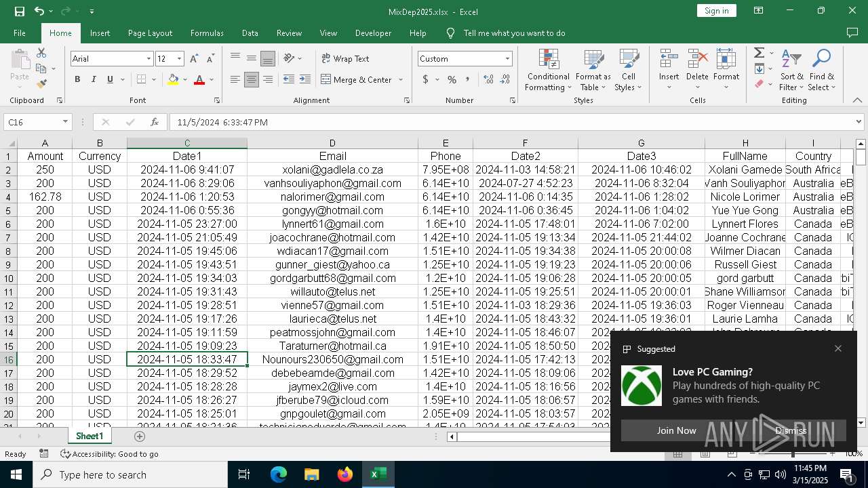868x488 pixels.
Task: Open the fill color dropdown arrow
Action: [x=184, y=79]
